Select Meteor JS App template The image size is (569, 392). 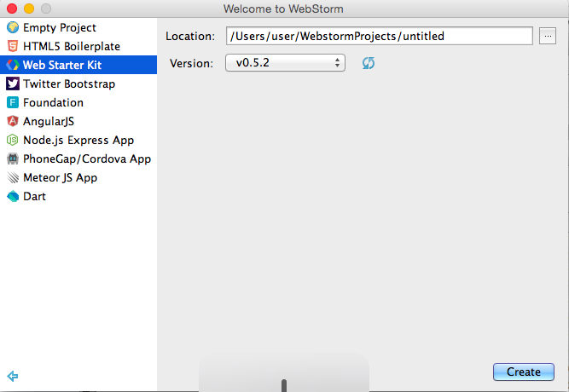tap(78, 178)
